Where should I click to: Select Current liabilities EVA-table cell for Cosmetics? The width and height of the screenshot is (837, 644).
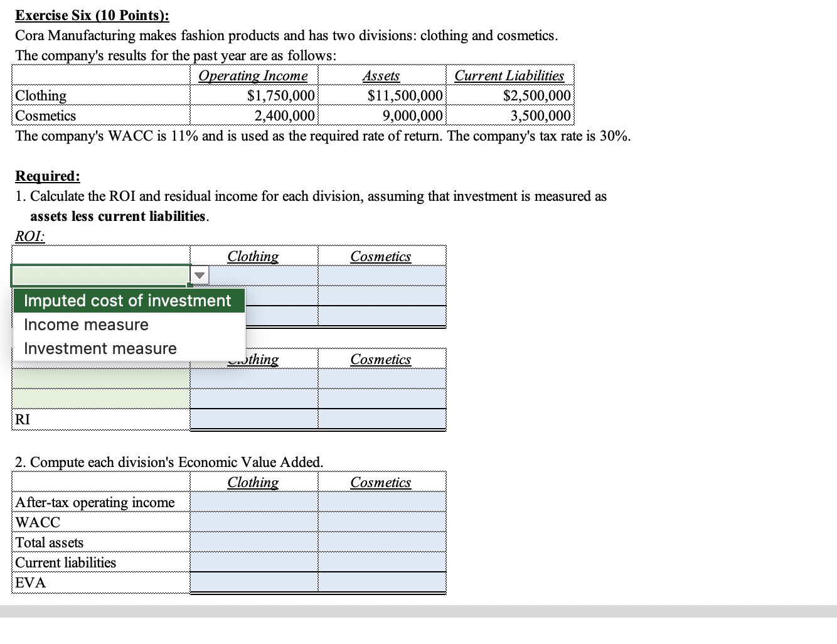click(382, 562)
